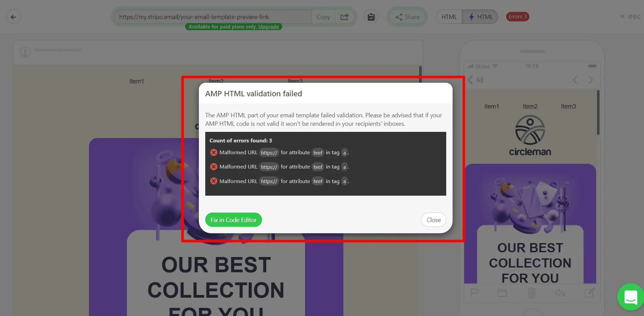Click previous message chevron in mobile preview

575,80
